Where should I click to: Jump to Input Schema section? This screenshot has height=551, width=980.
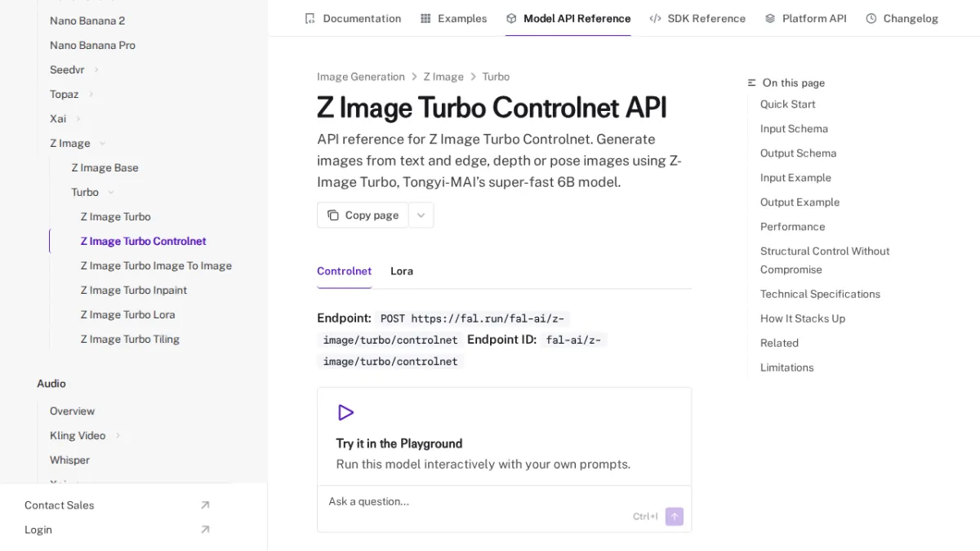(x=794, y=129)
